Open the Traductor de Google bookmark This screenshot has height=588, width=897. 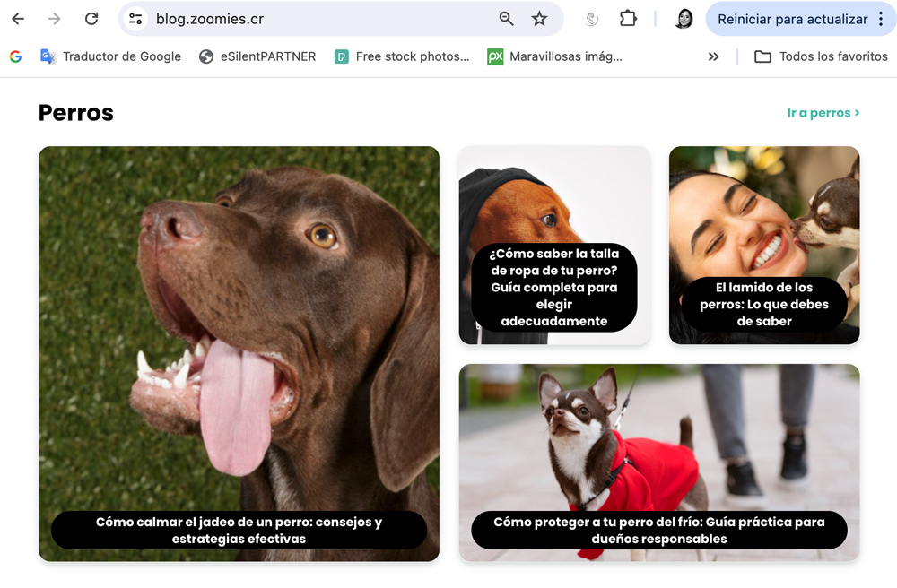111,56
